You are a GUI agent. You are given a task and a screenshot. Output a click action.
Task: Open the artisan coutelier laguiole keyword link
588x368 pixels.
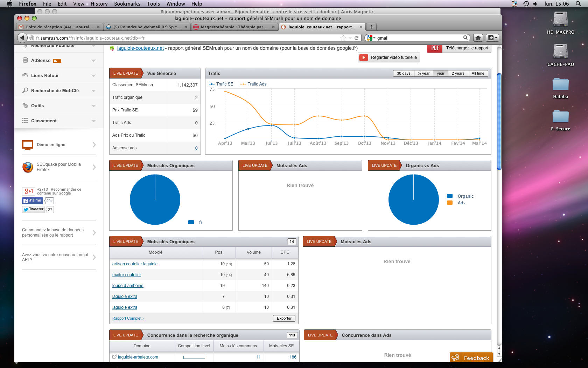click(x=135, y=264)
